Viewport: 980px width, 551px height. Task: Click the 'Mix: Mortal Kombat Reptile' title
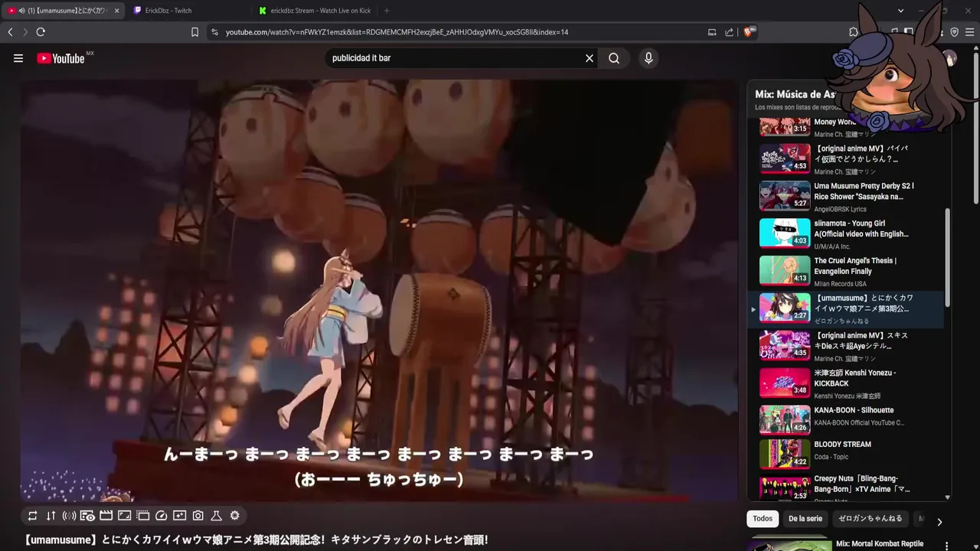pyautogui.click(x=880, y=544)
